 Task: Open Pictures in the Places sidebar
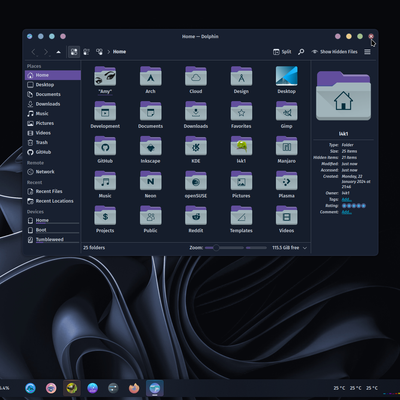click(53, 123)
